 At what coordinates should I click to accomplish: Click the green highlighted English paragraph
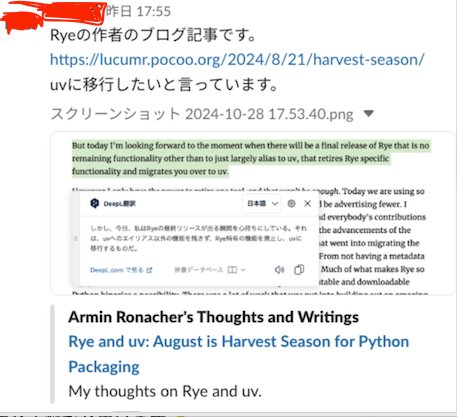click(251, 158)
